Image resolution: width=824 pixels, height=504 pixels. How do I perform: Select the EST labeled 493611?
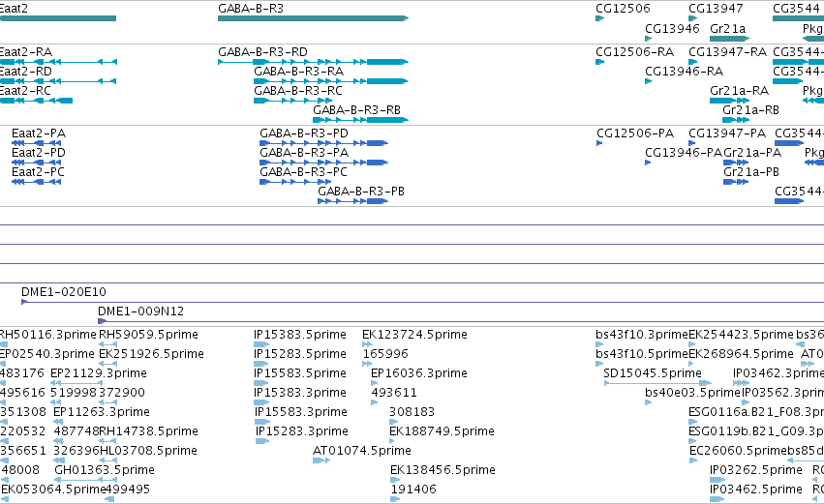coord(394,393)
